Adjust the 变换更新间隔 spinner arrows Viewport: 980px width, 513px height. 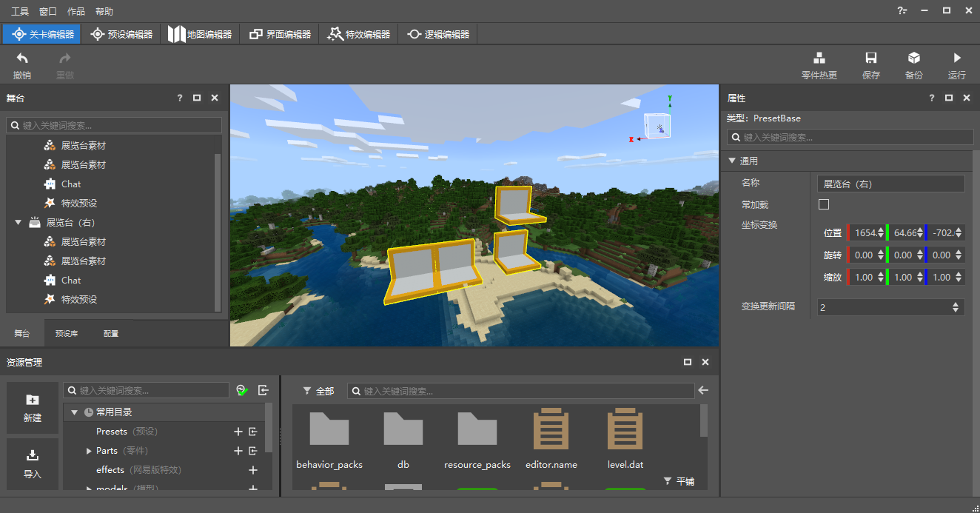point(956,307)
